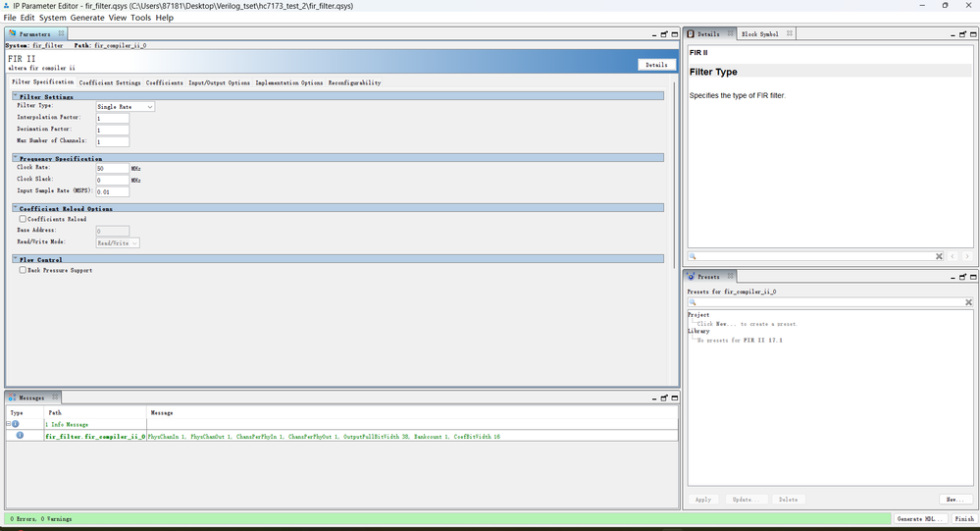Collapse the Filter Settings section
Image resolution: width=980 pixels, height=531 pixels.
pyautogui.click(x=16, y=96)
